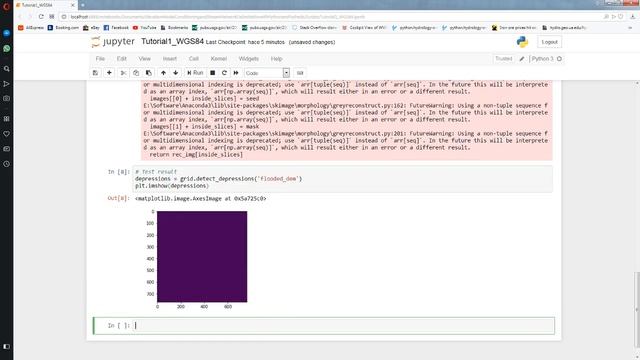Viewport: 640px width, 360px height.
Task: Open the Booking.com bookmark
Action: pos(63,28)
